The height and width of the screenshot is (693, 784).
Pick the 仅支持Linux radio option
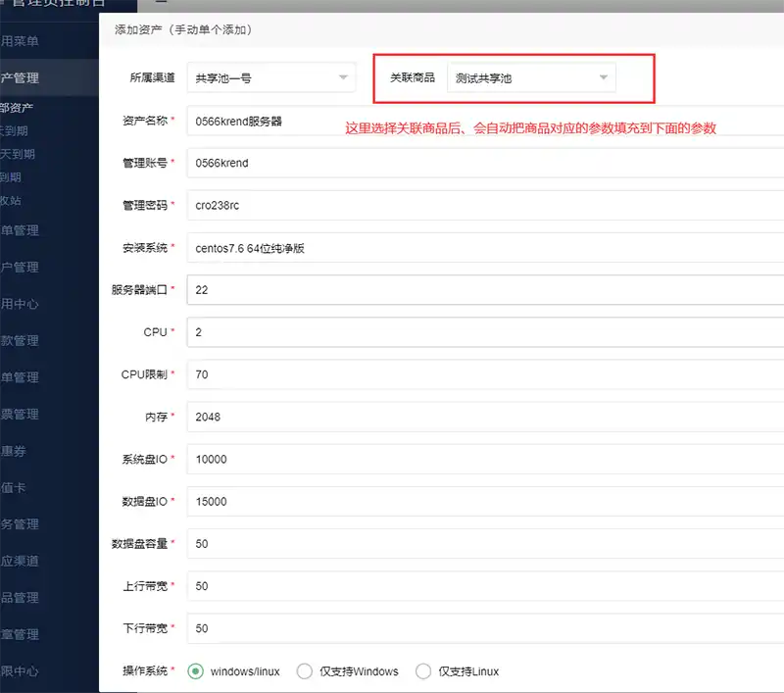(x=424, y=671)
